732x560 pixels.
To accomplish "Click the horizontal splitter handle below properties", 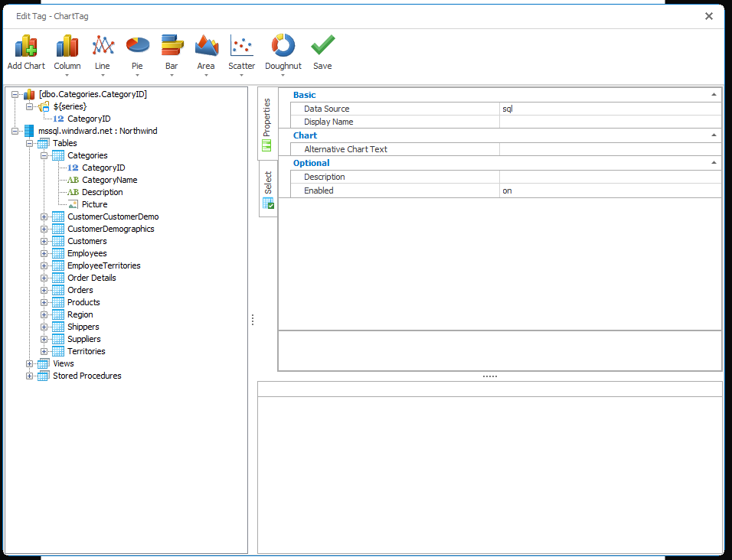I will pyautogui.click(x=490, y=376).
